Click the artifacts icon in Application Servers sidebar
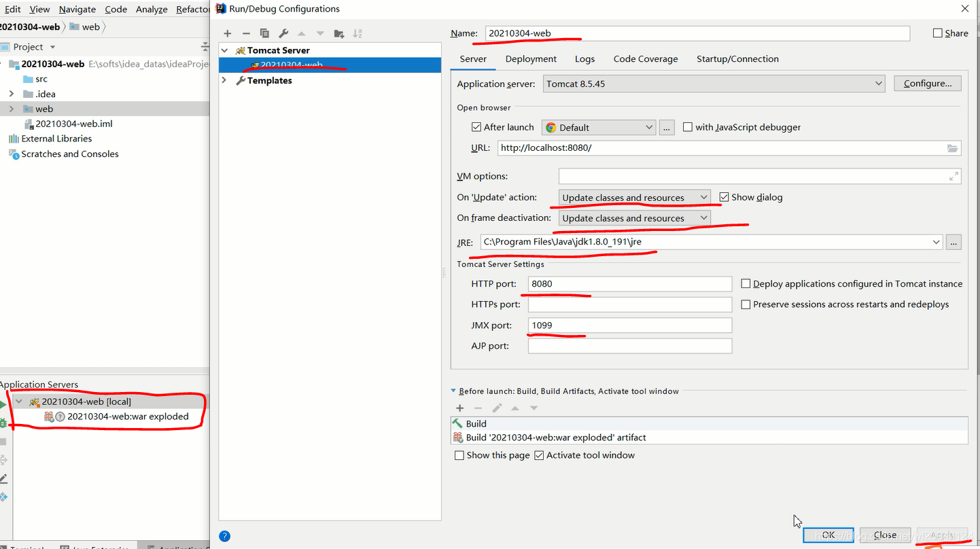The image size is (980, 549). 3,497
